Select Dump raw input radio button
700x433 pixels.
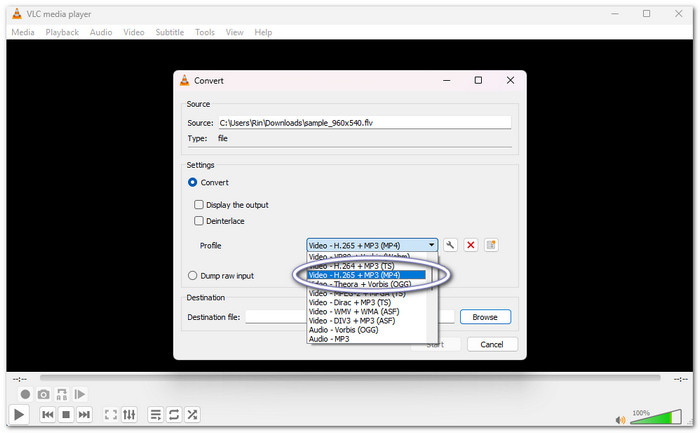click(192, 275)
